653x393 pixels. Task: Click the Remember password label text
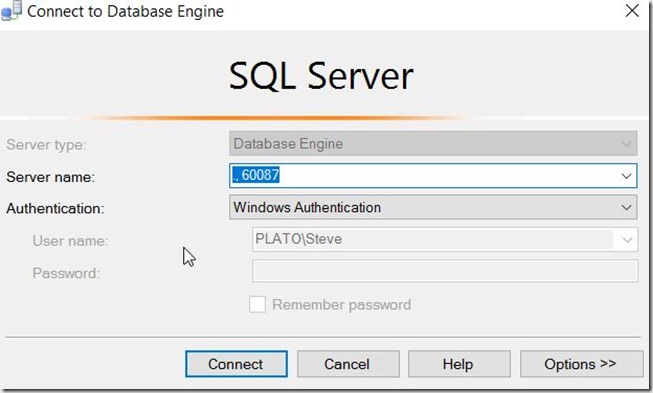point(341,305)
